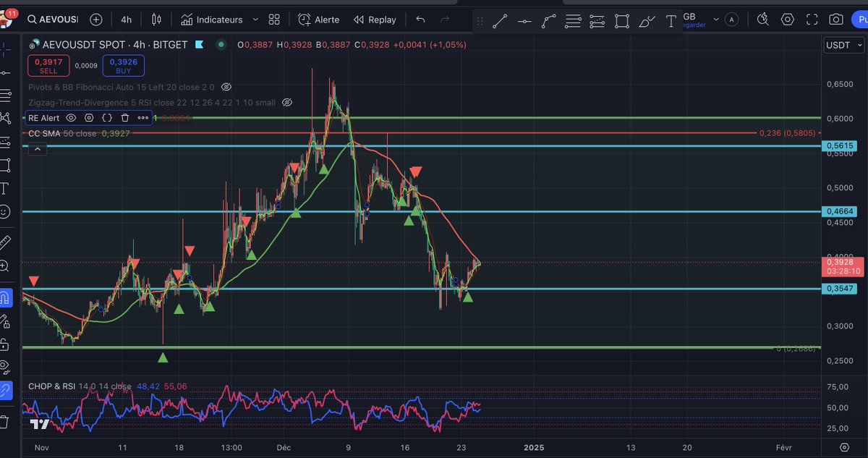Select the CC SMA 50 close legend
Image resolution: width=868 pixels, height=458 pixels.
click(79, 134)
